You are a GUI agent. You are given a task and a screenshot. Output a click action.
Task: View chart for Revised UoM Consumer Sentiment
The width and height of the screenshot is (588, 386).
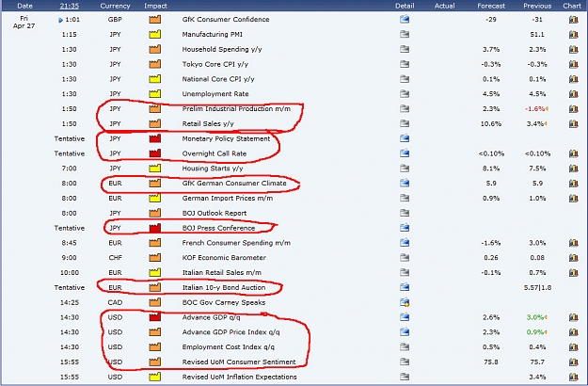[x=573, y=362]
